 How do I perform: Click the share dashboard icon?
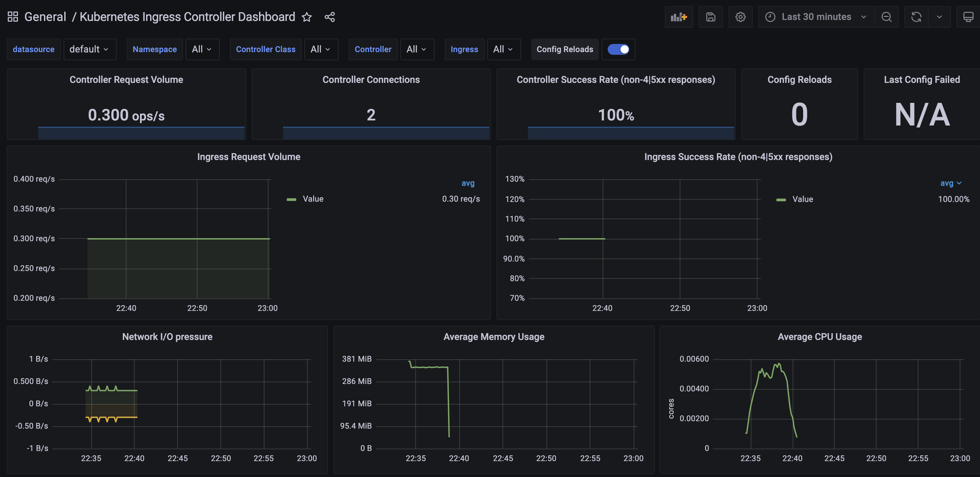click(329, 17)
